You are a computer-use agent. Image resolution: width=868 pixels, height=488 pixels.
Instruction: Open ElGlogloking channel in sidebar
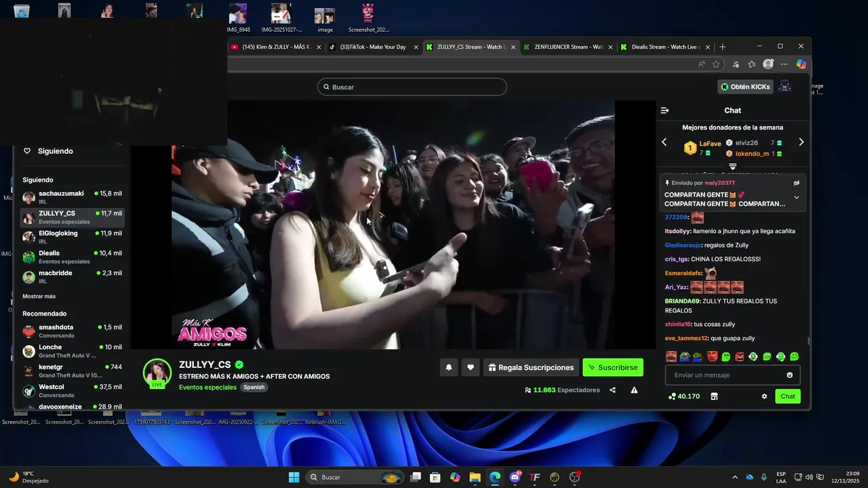[x=72, y=237]
